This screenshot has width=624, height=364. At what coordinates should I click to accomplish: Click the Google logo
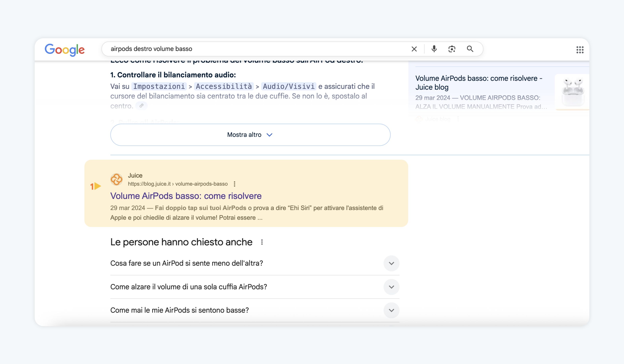(x=65, y=50)
